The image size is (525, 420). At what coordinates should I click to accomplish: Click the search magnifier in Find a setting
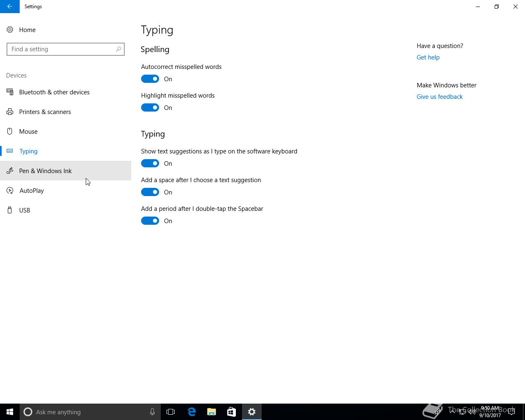pyautogui.click(x=119, y=49)
